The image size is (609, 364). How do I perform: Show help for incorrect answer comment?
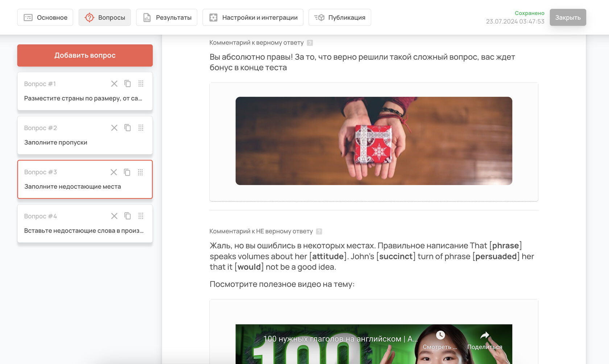(319, 231)
